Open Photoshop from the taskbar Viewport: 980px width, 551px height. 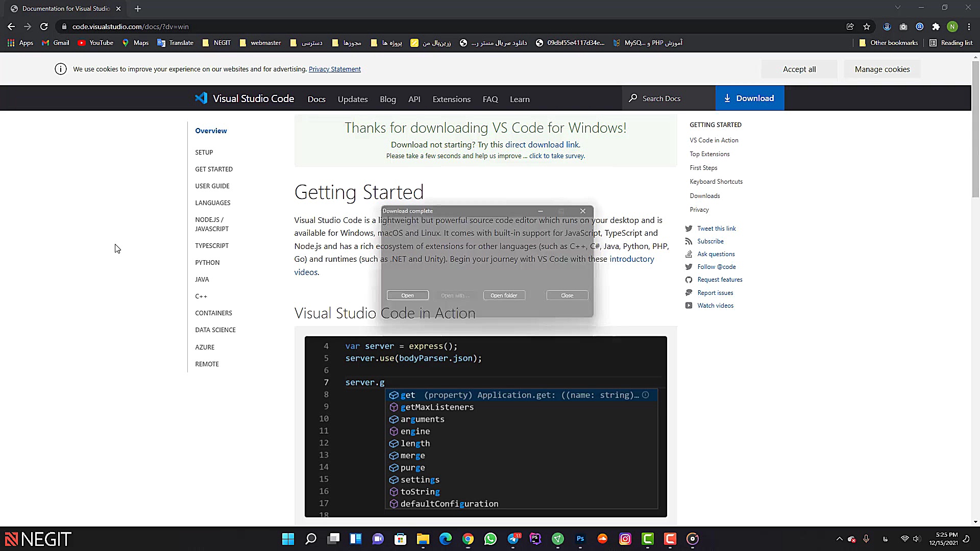coord(580,539)
